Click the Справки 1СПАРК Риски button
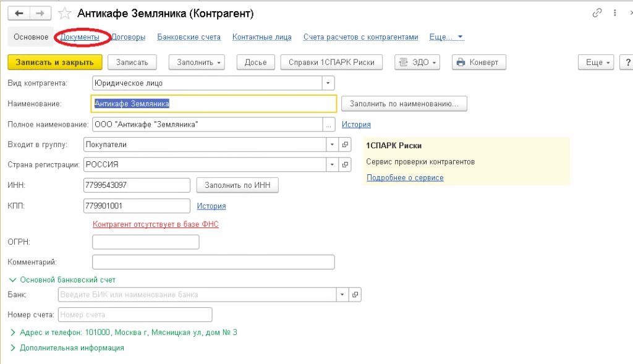The height and width of the screenshot is (364, 633). coord(331,62)
